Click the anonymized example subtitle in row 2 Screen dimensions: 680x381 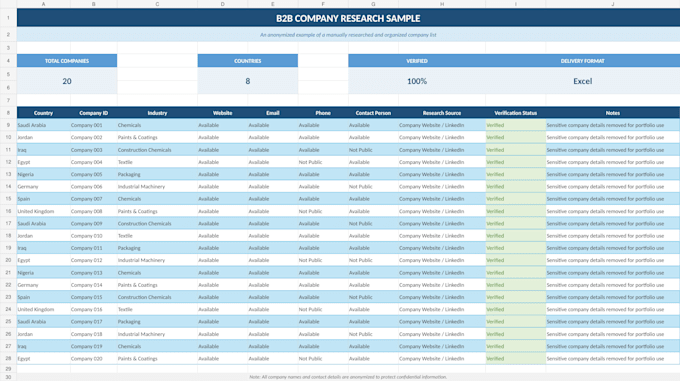pos(348,35)
